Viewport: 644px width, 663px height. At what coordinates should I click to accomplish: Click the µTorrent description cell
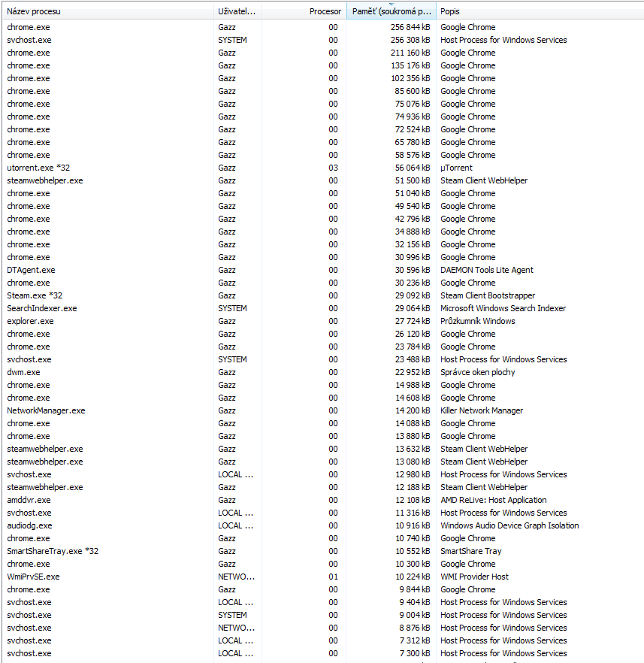456,168
